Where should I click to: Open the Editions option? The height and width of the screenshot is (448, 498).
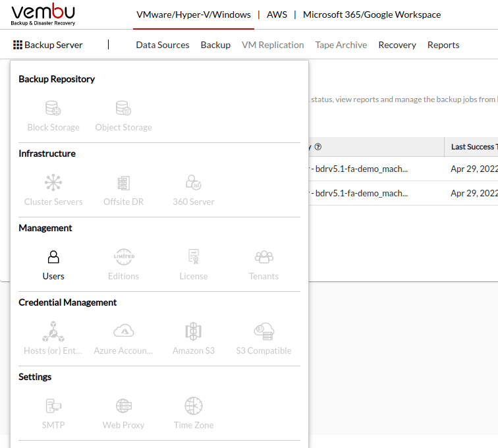pyautogui.click(x=124, y=265)
